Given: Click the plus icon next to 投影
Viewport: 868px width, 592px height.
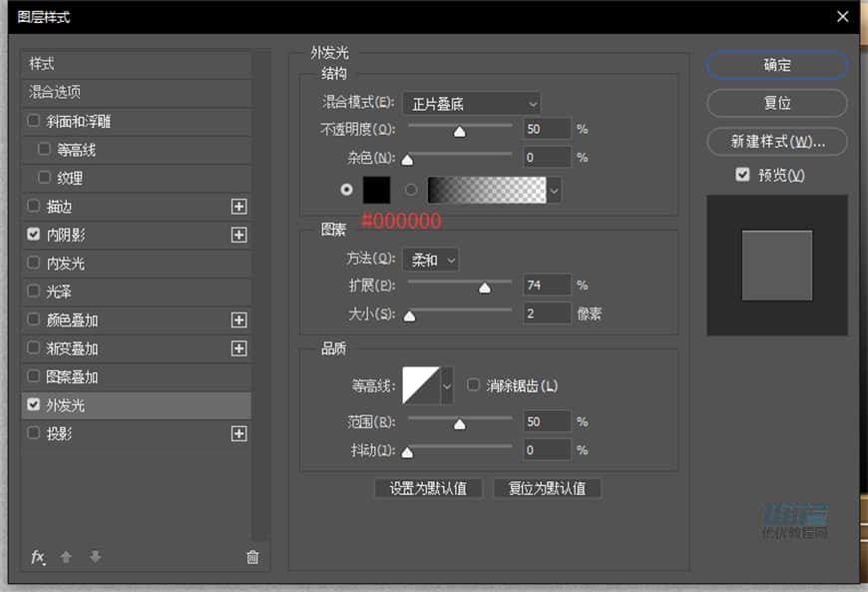Looking at the screenshot, I should click(x=239, y=433).
